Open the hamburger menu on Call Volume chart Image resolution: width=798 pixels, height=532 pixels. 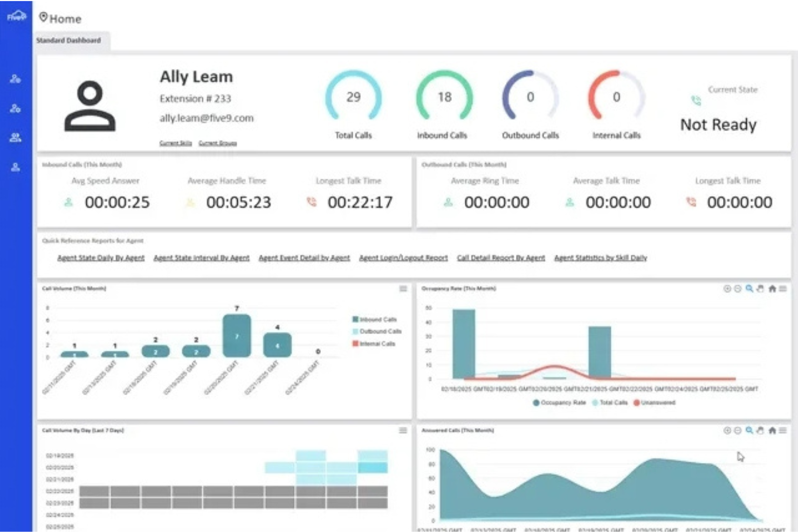(x=403, y=288)
